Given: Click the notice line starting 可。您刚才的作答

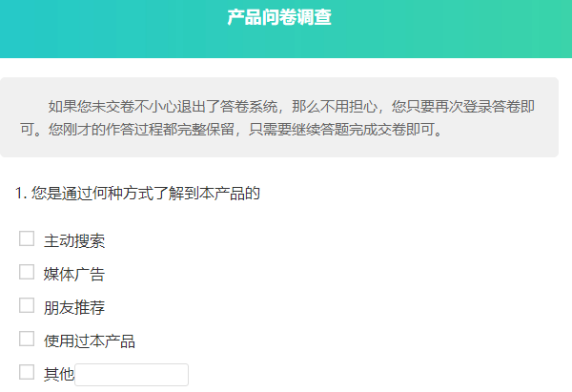Looking at the screenshot, I should [x=232, y=129].
